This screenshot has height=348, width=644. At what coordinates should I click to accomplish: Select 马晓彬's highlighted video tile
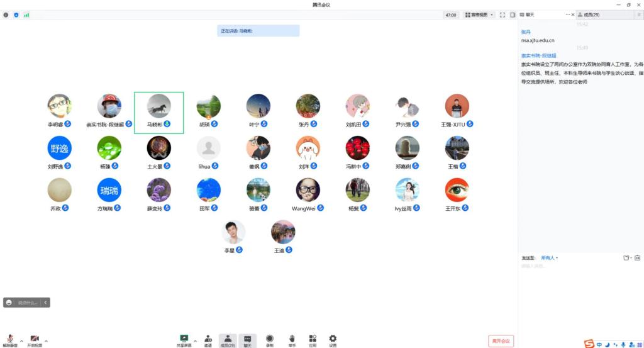[158, 112]
